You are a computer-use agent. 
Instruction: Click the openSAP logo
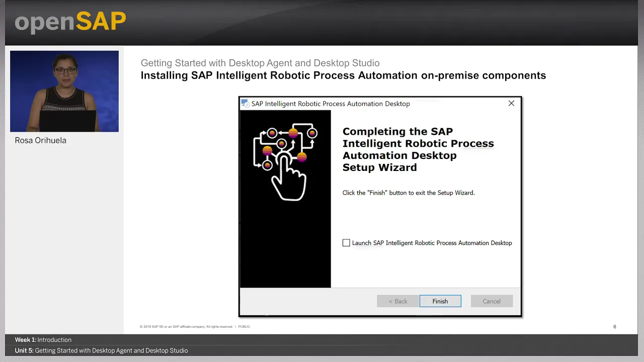70,22
